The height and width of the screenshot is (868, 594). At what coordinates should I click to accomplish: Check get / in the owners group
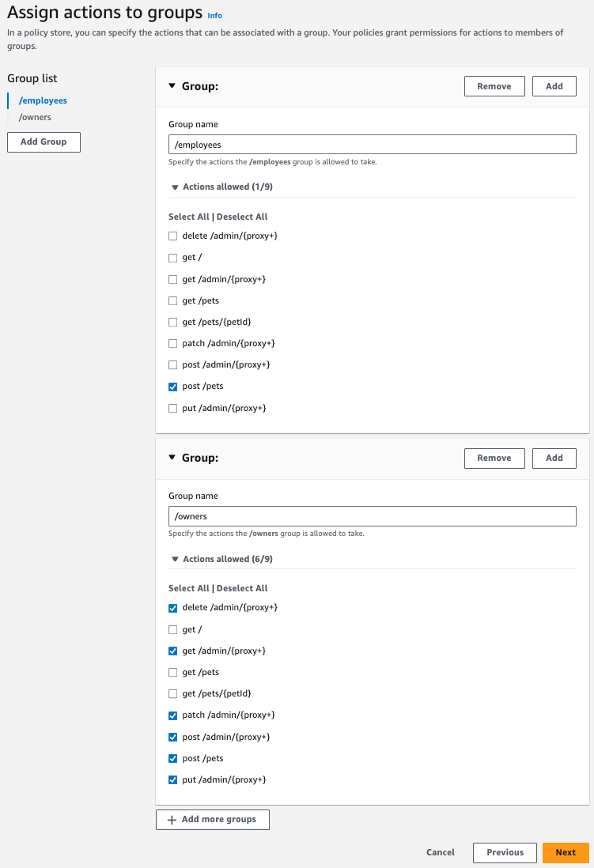pyautogui.click(x=173, y=630)
